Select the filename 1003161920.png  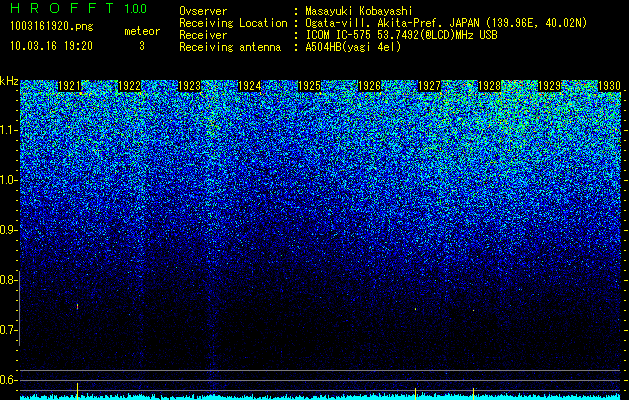click(52, 27)
